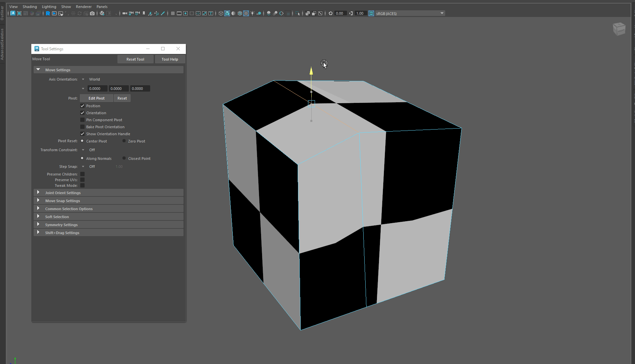635x364 pixels.
Task: Click the bookmark icon in panel toolbar
Action: [x=144, y=13]
